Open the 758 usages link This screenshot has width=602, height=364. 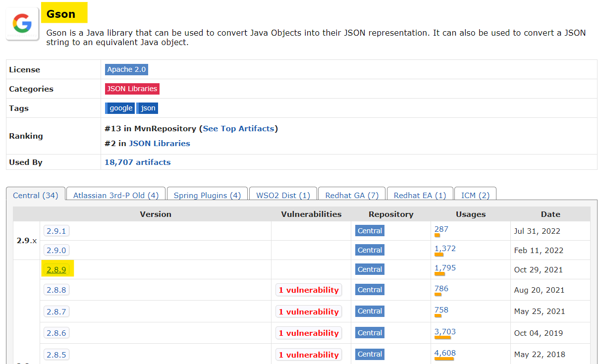441,310
